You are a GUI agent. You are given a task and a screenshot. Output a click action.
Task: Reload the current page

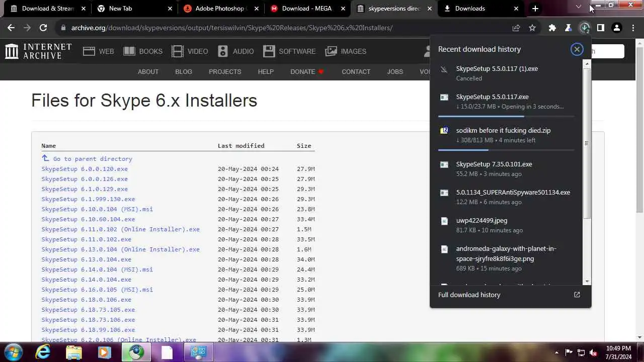[43, 28]
